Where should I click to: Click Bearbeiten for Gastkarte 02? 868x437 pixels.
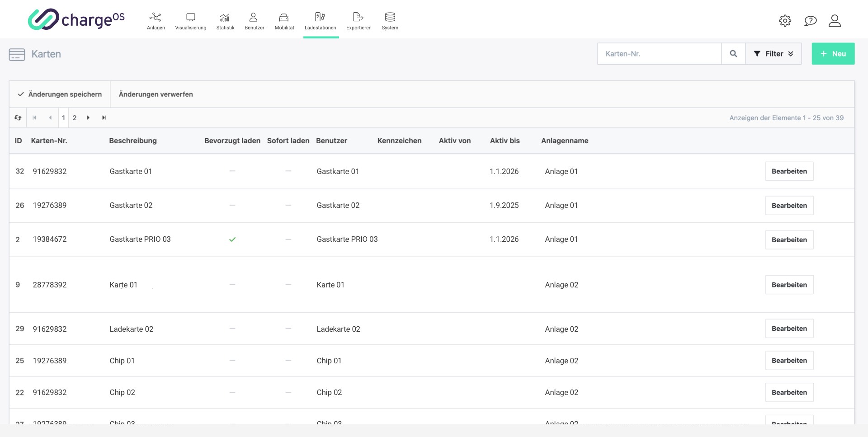[789, 205]
